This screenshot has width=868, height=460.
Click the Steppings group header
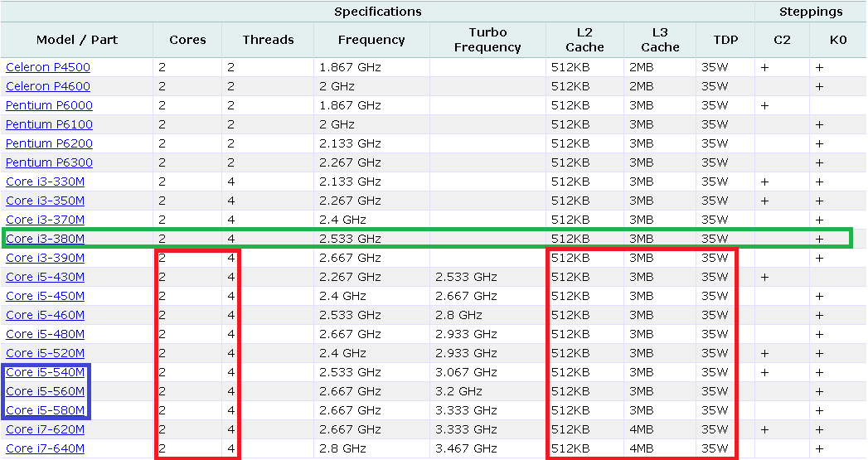tap(811, 12)
